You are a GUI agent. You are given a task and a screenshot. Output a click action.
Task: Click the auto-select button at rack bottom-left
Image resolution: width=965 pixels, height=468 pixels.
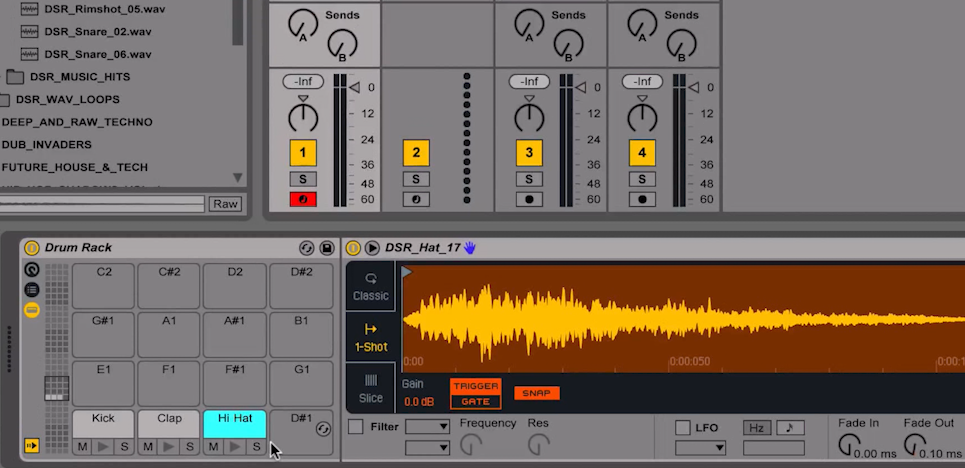(x=32, y=446)
